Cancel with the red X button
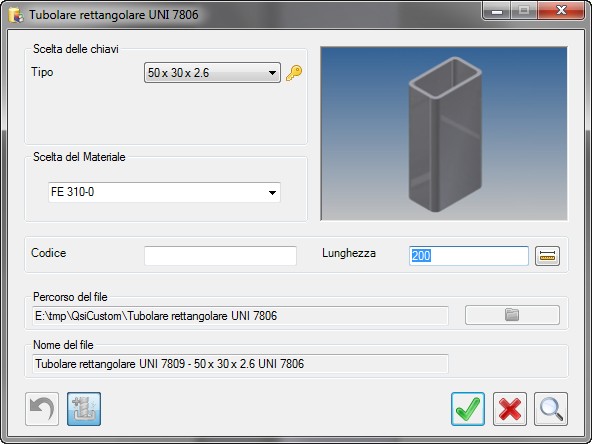Viewport: 592px width, 444px height. [510, 409]
